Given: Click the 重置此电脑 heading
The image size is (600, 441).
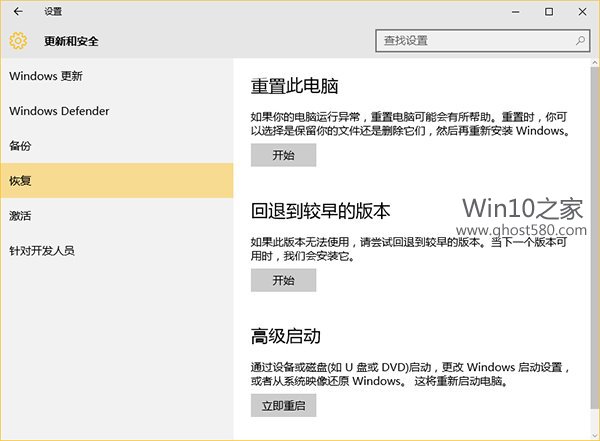Looking at the screenshot, I should pyautogui.click(x=295, y=85).
